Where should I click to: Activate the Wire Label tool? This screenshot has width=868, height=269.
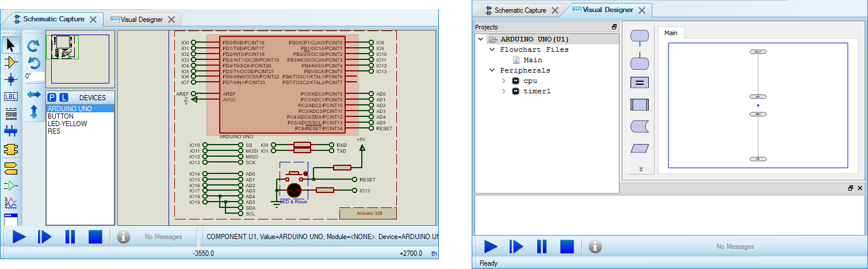pos(11,96)
